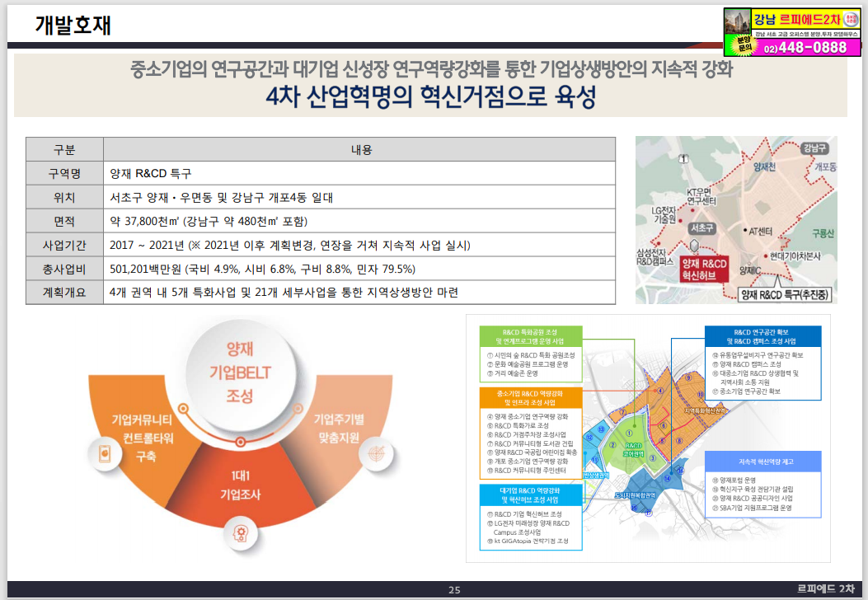Click the red 양재 R&CD 혁신허브 map label

tap(704, 270)
